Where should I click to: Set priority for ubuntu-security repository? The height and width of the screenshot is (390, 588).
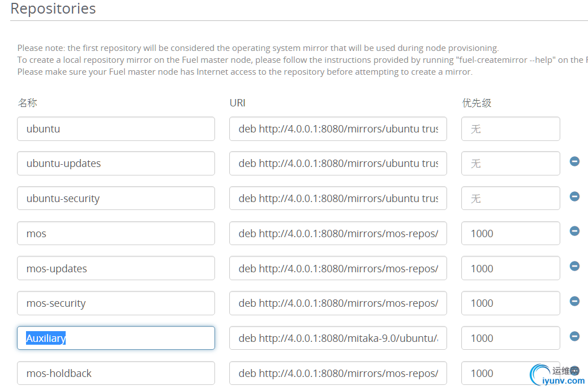pos(510,198)
